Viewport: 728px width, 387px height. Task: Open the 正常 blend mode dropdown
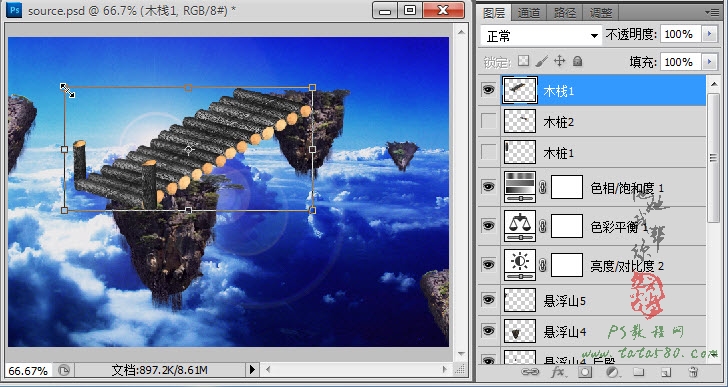tap(541, 36)
